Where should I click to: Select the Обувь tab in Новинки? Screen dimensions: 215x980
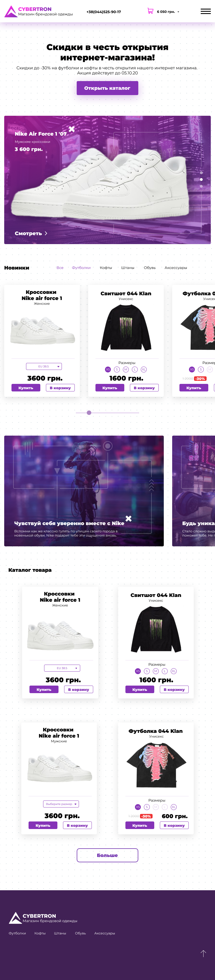[150, 268]
